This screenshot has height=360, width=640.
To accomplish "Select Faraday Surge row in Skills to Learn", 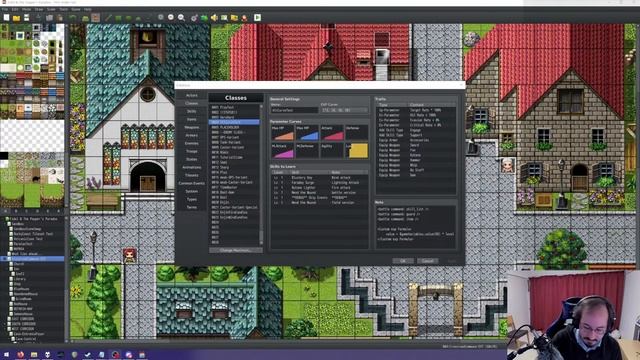I will click(319, 183).
